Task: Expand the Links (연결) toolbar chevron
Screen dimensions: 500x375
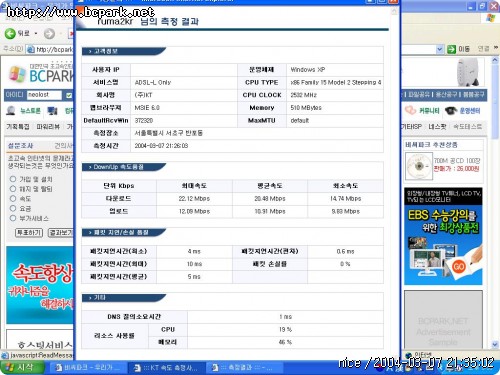Action: click(x=496, y=48)
